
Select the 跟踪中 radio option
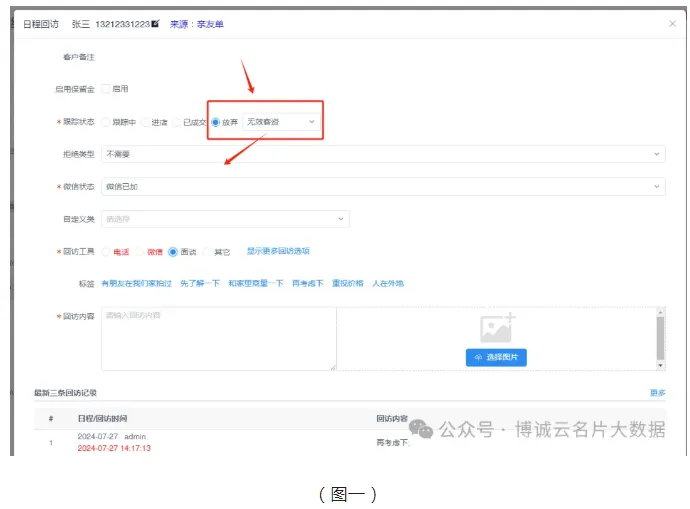(x=106, y=122)
